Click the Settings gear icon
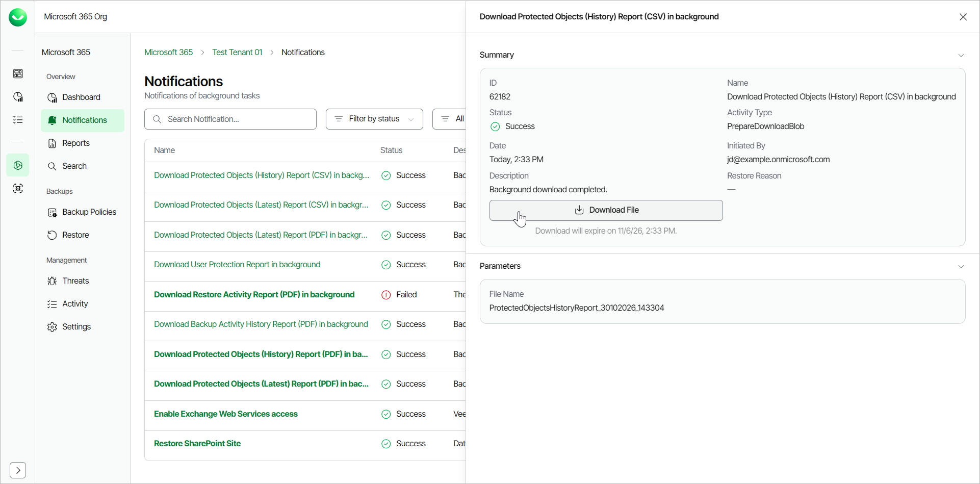Screen dimensions: 980x484 52,327
